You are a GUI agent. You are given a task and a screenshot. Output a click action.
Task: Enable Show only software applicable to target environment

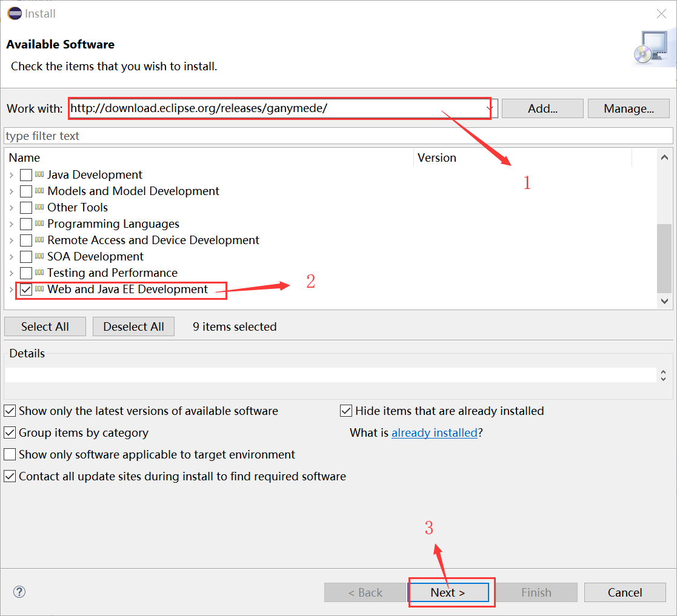coord(10,454)
